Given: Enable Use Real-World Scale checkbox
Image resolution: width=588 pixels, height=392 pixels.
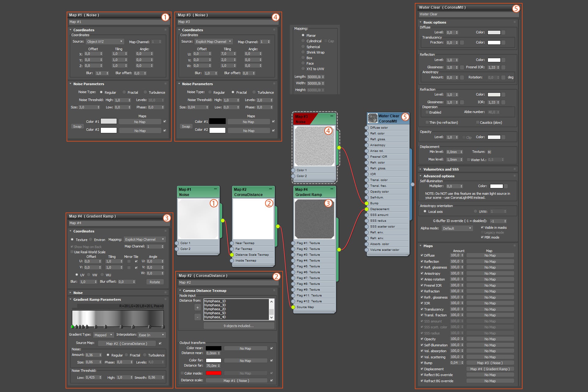Looking at the screenshot, I should click(x=72, y=252).
